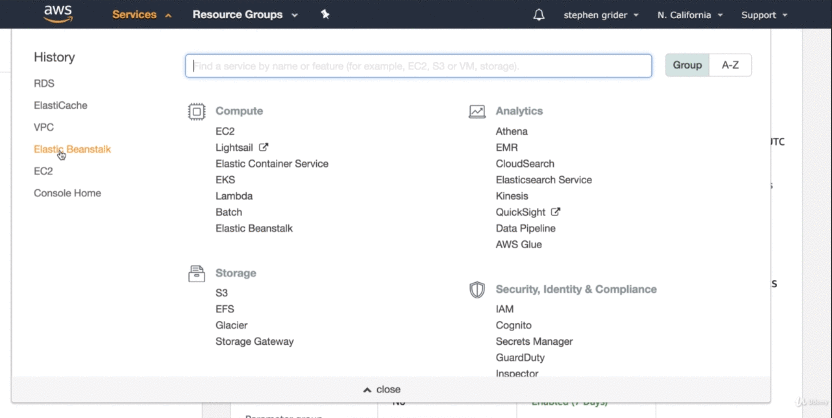Click the Security shield icon

[x=477, y=290]
